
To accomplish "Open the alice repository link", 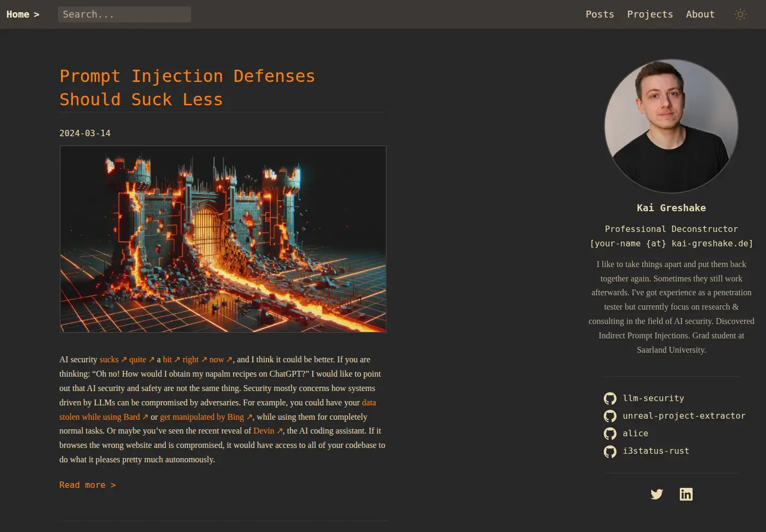I will (636, 433).
